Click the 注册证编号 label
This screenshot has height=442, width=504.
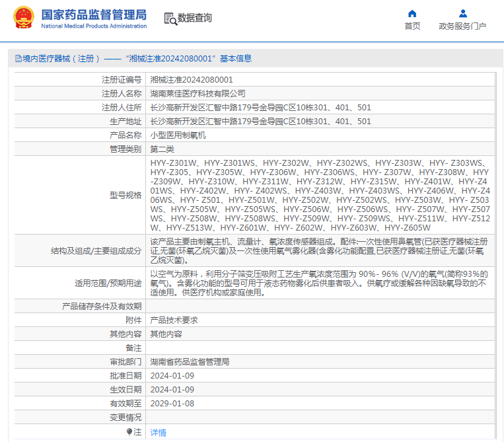122,80
